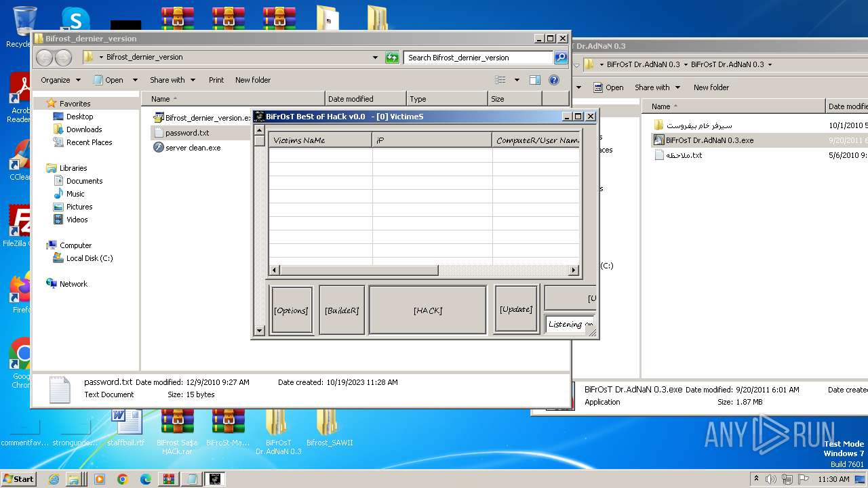
Task: Click the green Refresh icon by the address bar
Action: tap(392, 58)
